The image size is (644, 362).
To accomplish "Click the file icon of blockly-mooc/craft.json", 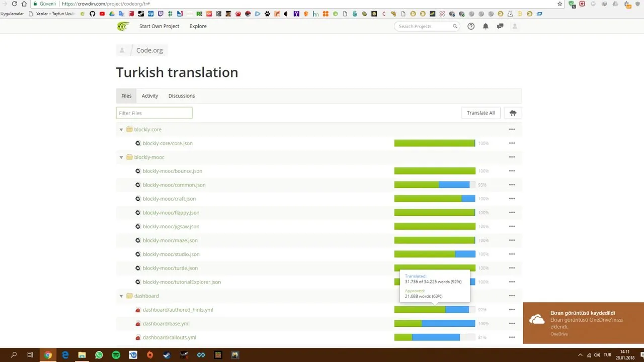I will (x=138, y=199).
